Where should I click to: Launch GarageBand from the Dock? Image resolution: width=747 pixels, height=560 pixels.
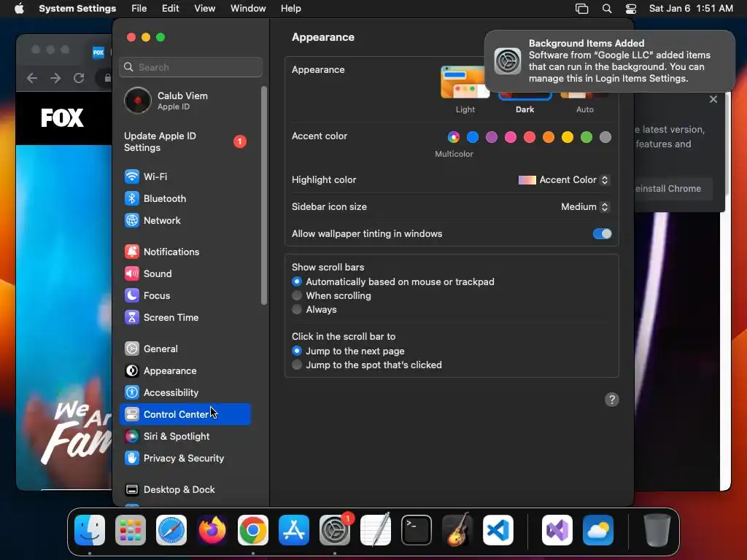click(457, 530)
